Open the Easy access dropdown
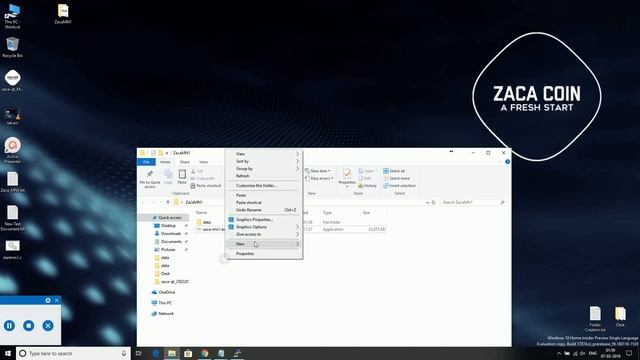The width and height of the screenshot is (640, 360). (x=319, y=178)
